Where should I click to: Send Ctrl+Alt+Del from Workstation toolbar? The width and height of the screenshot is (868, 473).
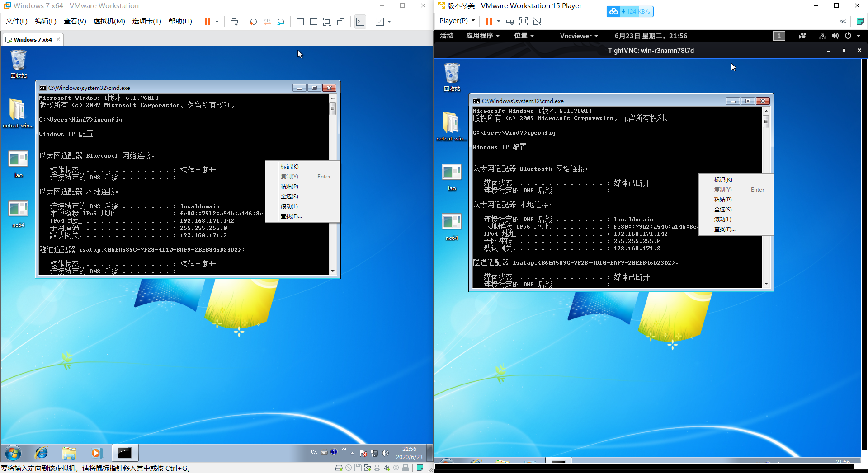(234, 22)
